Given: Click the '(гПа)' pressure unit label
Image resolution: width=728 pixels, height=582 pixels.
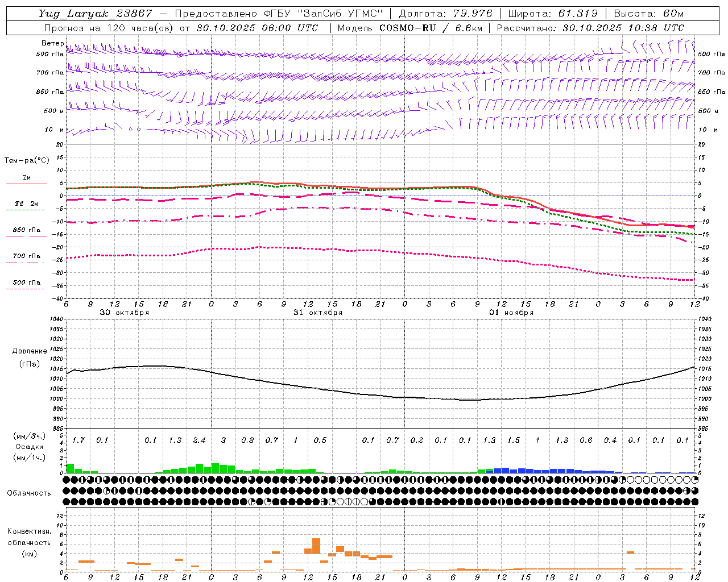Looking at the screenshot, I should (x=30, y=364).
